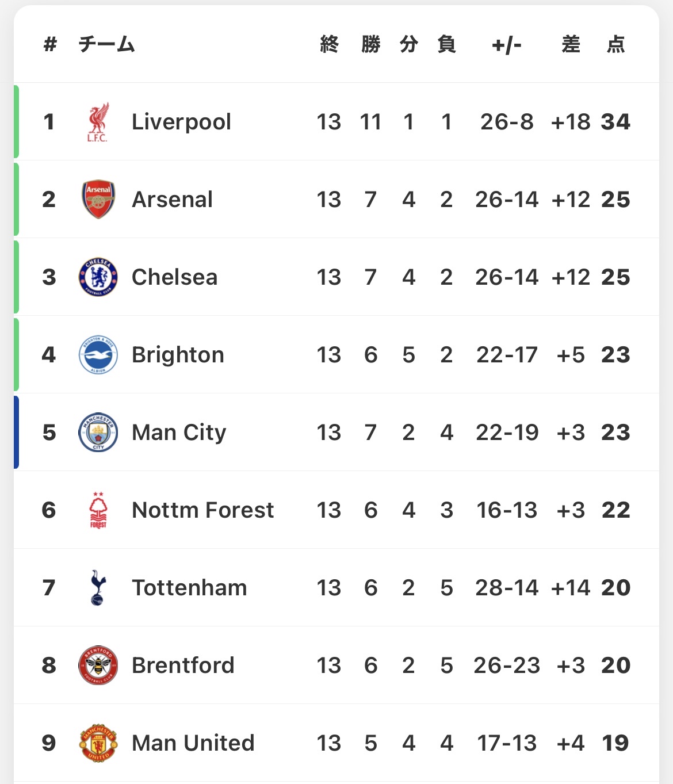Open the Arsenal team name link
The width and height of the screenshot is (673, 784).
coord(172,200)
